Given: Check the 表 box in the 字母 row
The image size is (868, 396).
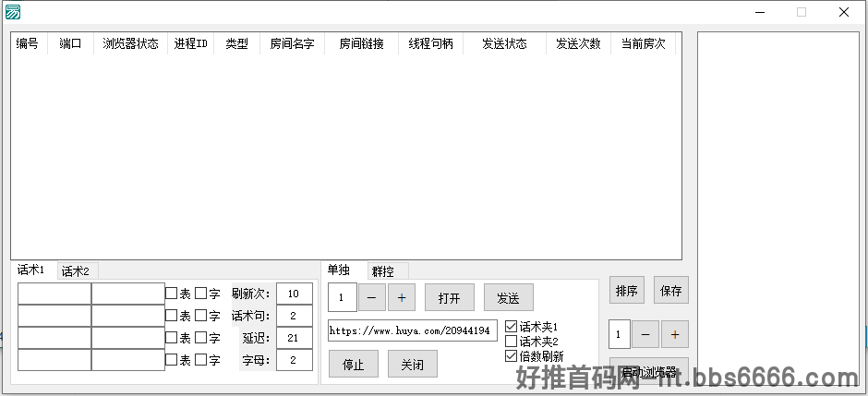Looking at the screenshot, I should [172, 359].
